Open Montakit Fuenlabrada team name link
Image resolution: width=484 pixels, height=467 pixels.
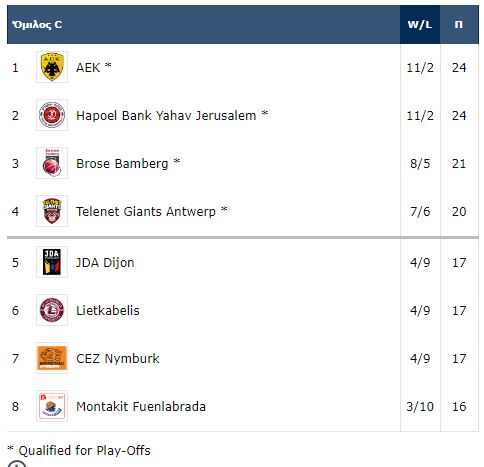coord(141,407)
